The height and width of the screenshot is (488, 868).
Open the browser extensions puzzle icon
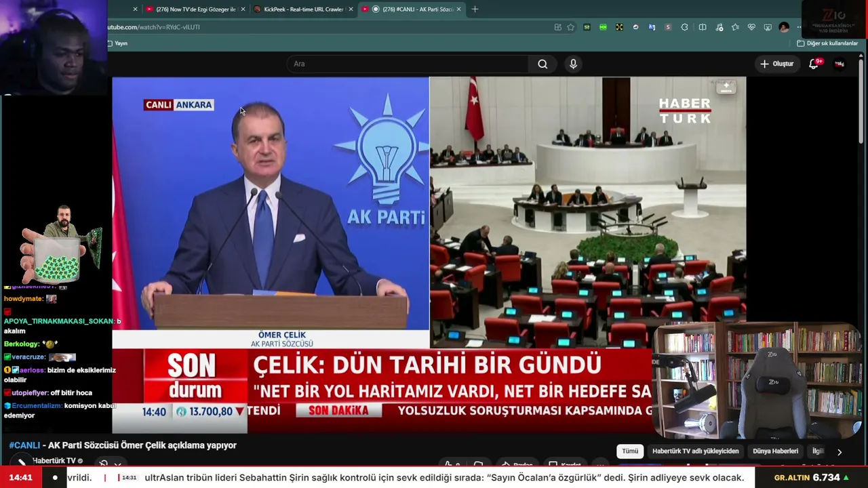[684, 27]
